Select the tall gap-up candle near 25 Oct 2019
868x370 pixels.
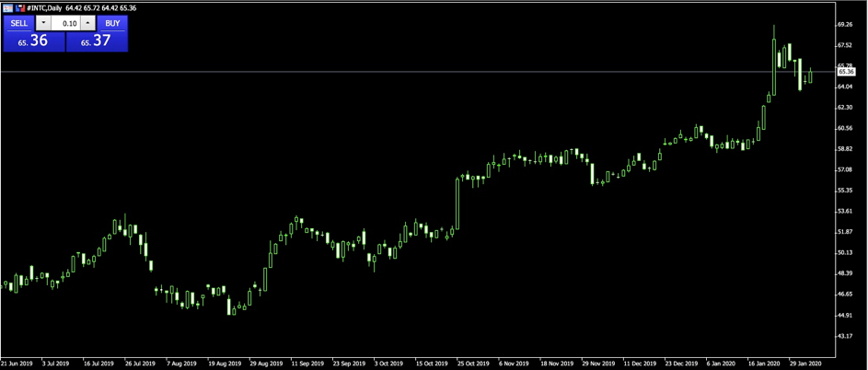click(x=457, y=203)
